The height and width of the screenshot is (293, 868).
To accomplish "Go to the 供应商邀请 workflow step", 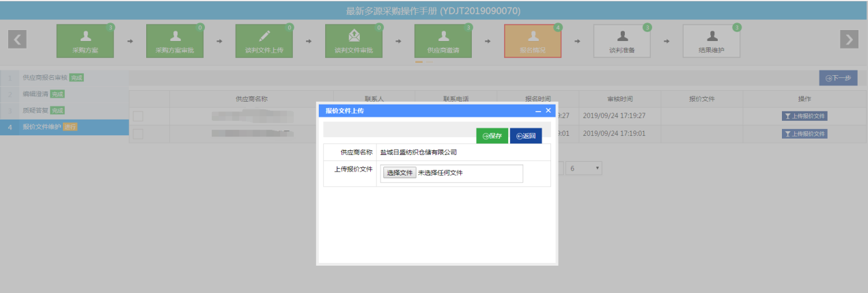I will pos(443,41).
